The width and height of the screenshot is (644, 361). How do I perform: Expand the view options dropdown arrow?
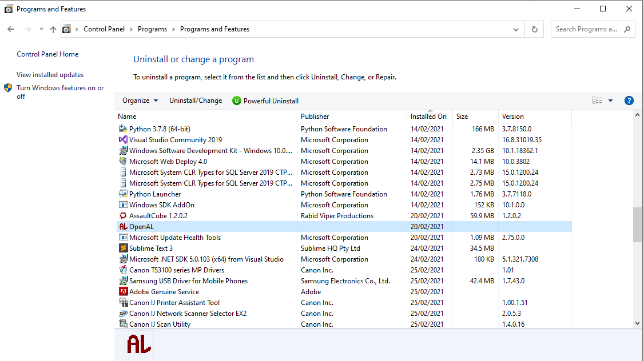610,101
